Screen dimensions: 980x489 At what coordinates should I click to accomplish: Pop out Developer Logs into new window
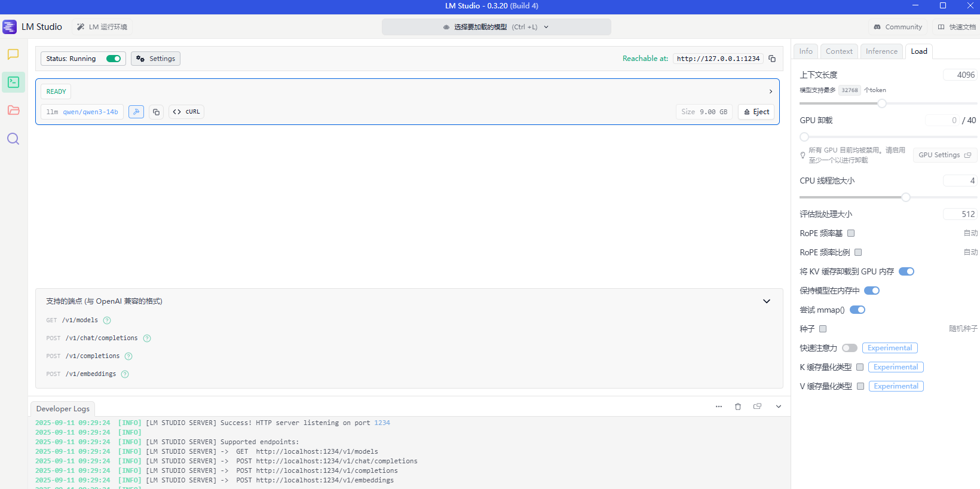point(758,407)
